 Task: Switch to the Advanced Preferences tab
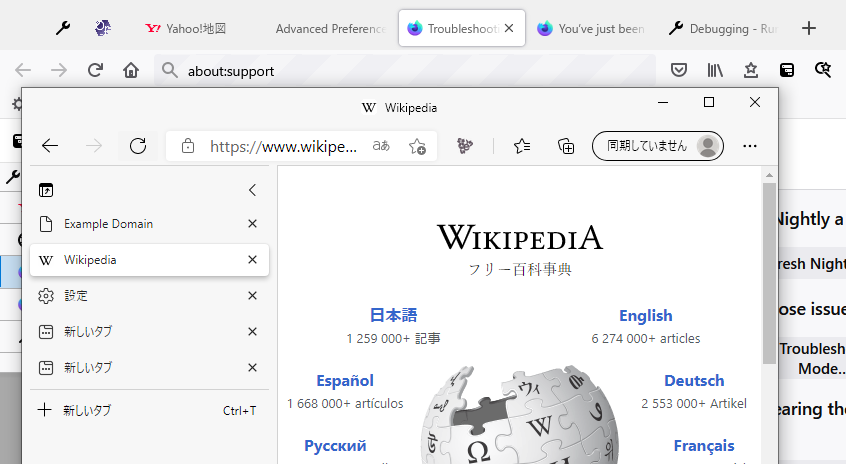point(330,28)
